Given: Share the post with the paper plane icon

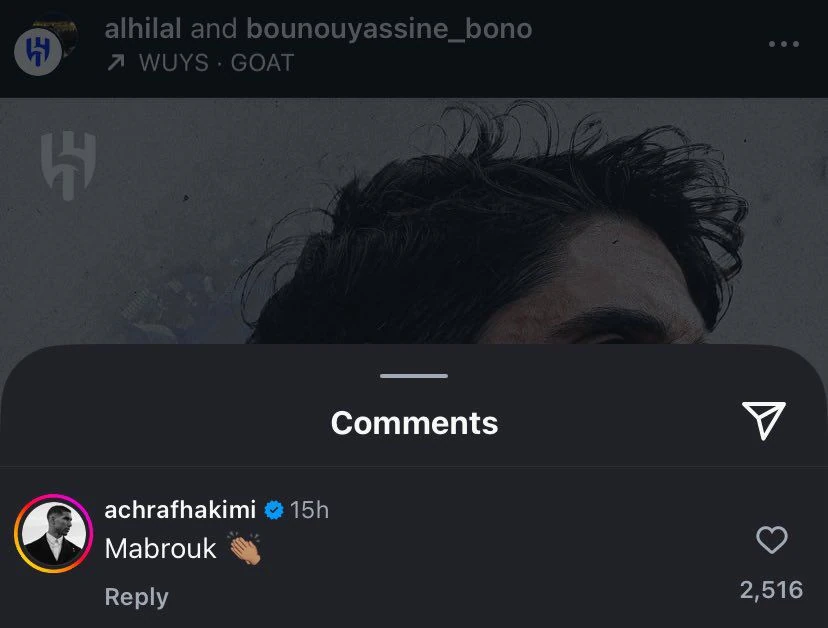Looking at the screenshot, I should point(763,421).
